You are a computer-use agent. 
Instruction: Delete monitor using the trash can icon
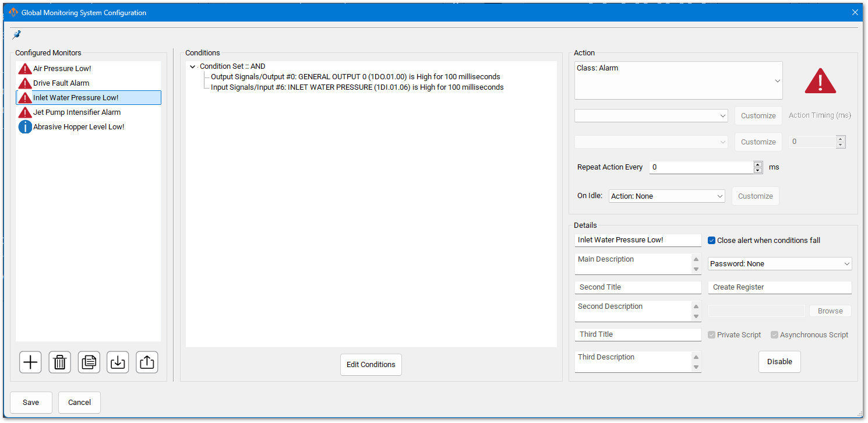(59, 362)
